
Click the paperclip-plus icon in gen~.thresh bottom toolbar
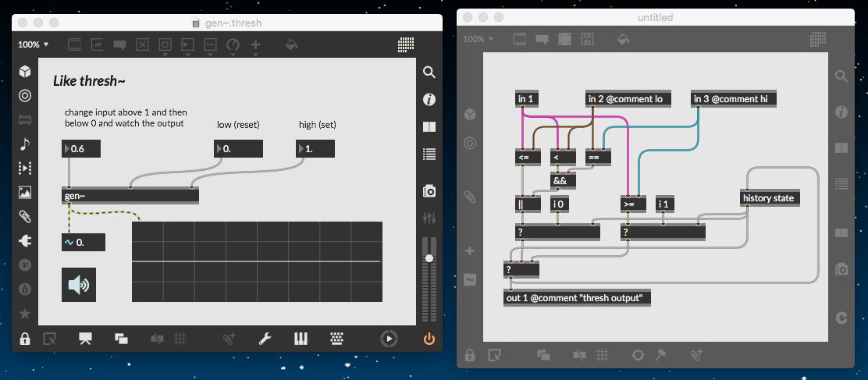tap(229, 339)
